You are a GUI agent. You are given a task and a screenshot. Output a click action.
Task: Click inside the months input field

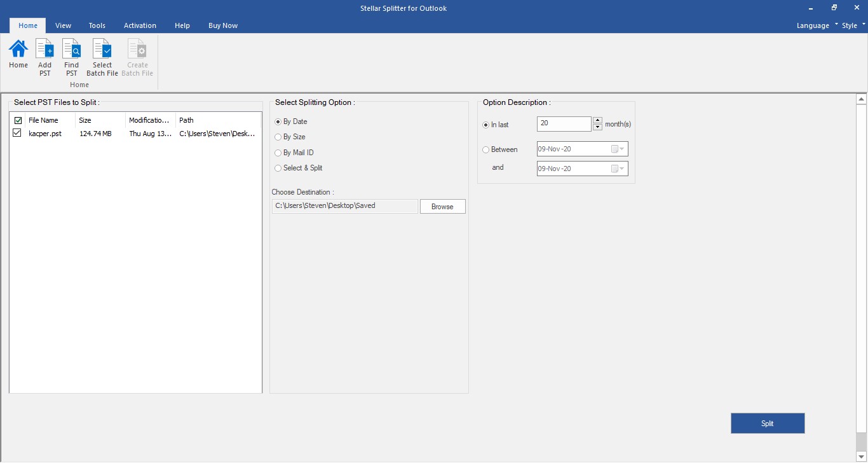[x=563, y=123]
